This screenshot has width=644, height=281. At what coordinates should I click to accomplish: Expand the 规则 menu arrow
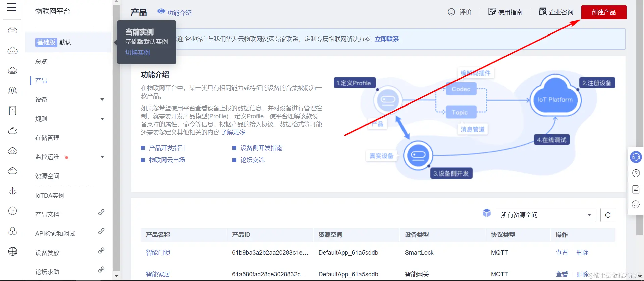coord(102,119)
